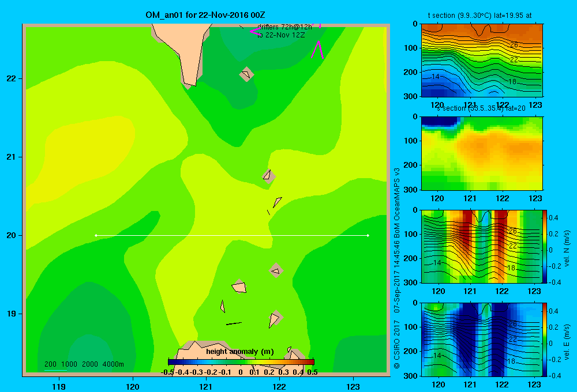577x392 pixels.
Task: Open the salinity section panel
Action: point(482,153)
